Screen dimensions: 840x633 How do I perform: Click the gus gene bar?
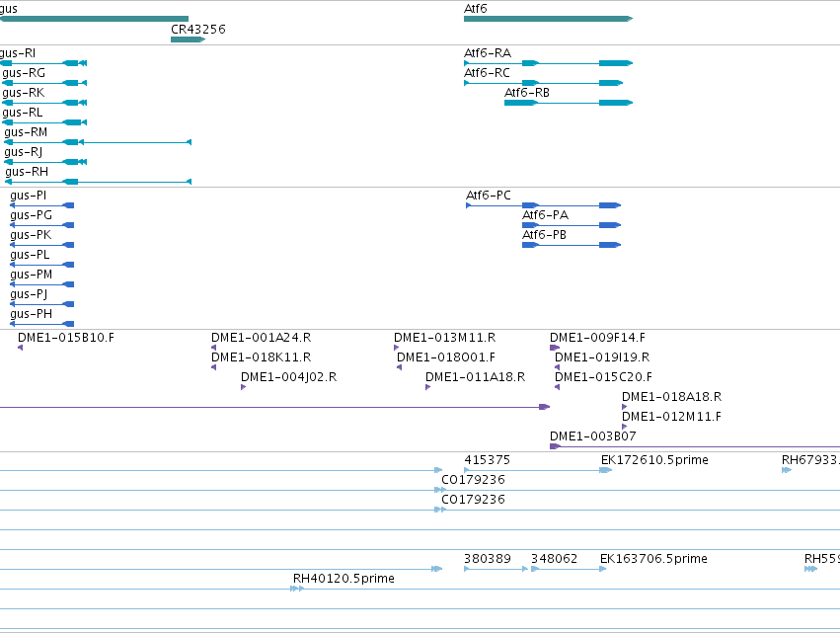pos(94,19)
